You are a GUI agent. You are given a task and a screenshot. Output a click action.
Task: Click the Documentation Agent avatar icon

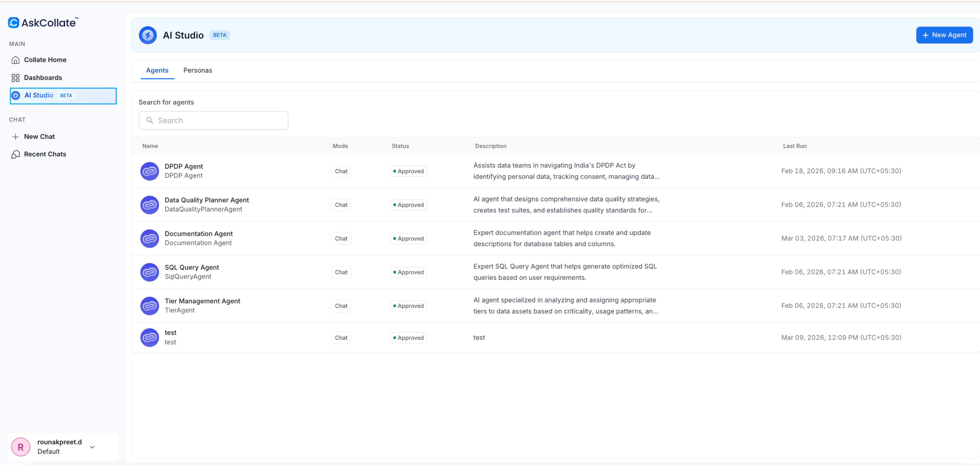(150, 238)
